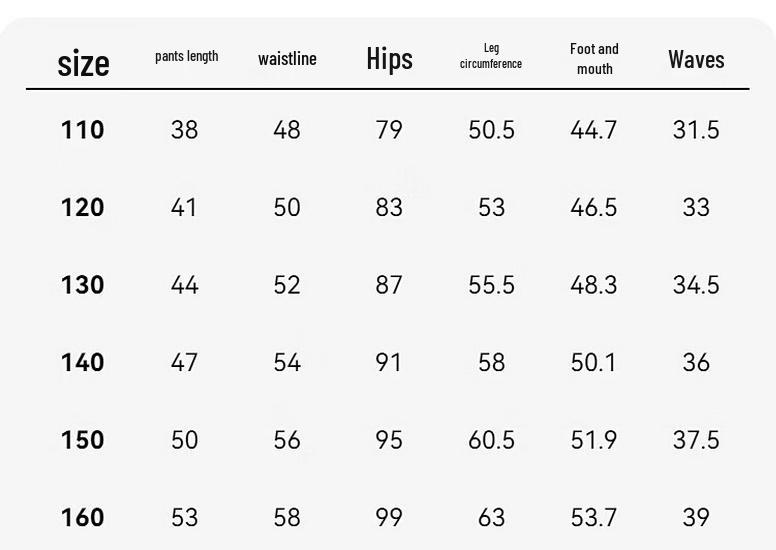Image resolution: width=776 pixels, height=550 pixels.
Task: Select the size 150 row label
Action: (x=83, y=440)
